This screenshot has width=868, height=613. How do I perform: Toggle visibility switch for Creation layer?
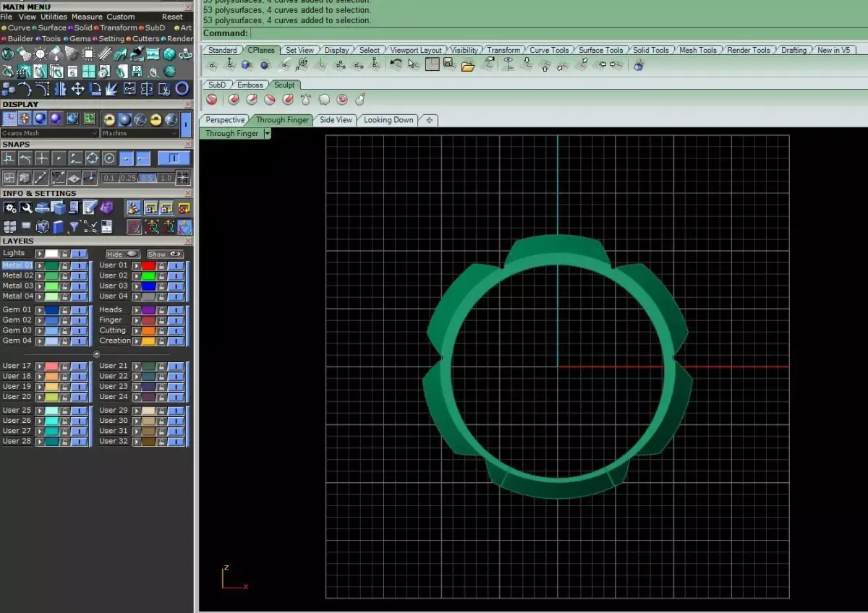[x=176, y=340]
